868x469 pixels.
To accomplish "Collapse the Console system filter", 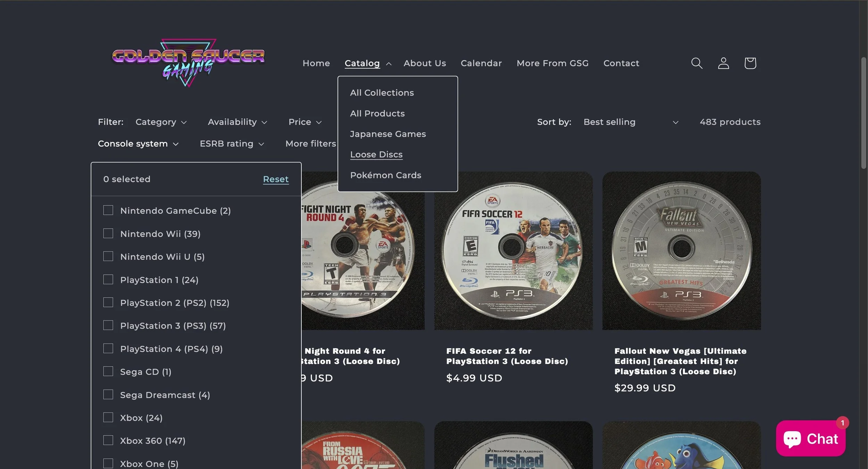I will [138, 143].
